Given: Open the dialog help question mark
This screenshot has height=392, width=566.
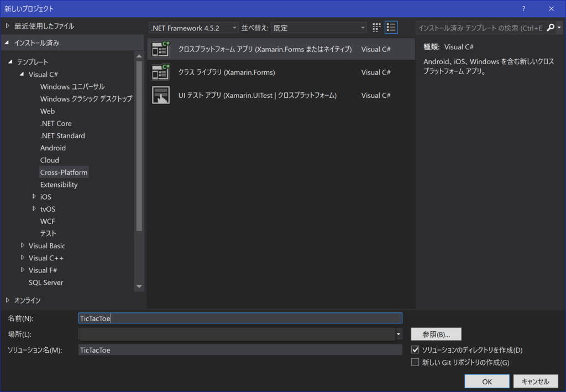Looking at the screenshot, I should click(x=523, y=9).
